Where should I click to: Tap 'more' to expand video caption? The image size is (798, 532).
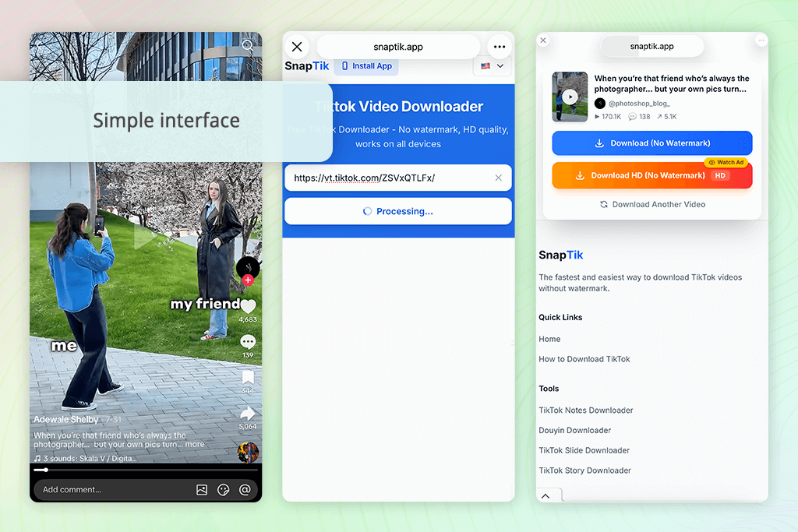(194, 444)
